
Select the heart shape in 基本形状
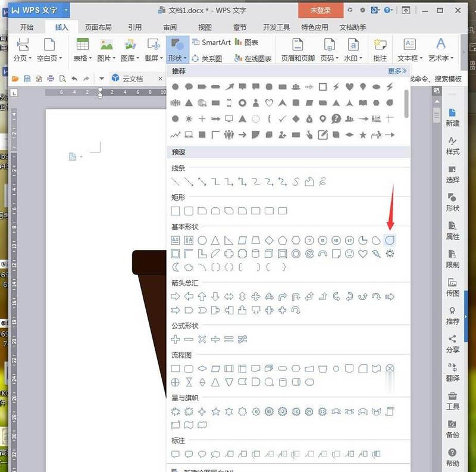pos(363,254)
